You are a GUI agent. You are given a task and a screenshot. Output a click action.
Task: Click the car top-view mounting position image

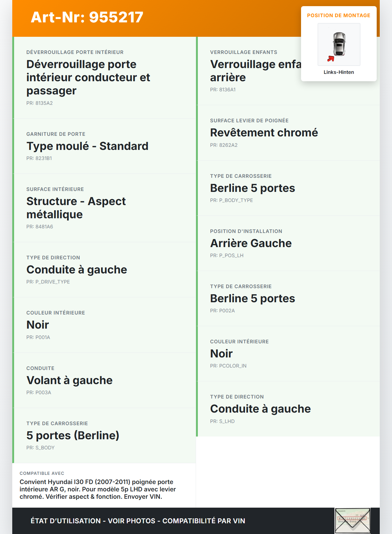pos(339,44)
